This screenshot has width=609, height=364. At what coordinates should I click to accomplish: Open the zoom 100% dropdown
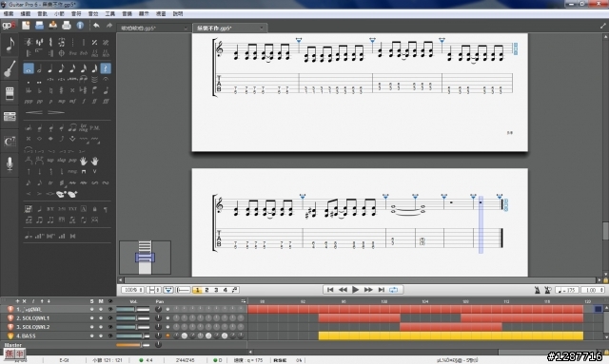pos(132,290)
